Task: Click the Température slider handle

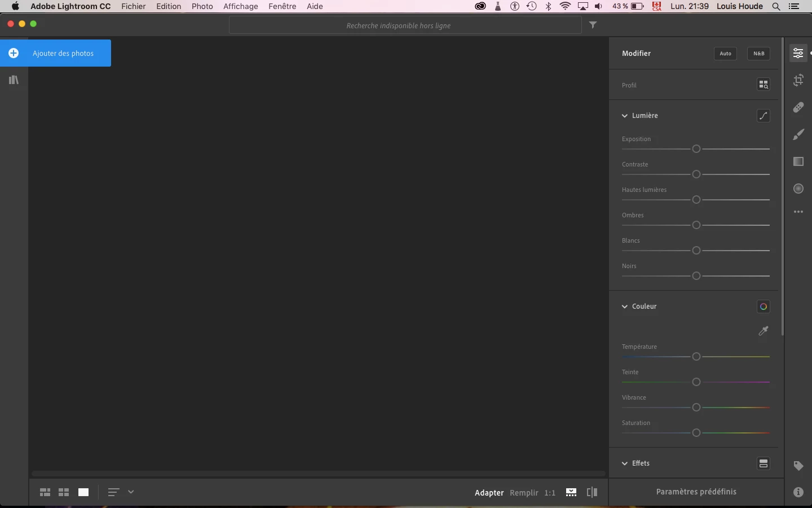Action: tap(696, 357)
